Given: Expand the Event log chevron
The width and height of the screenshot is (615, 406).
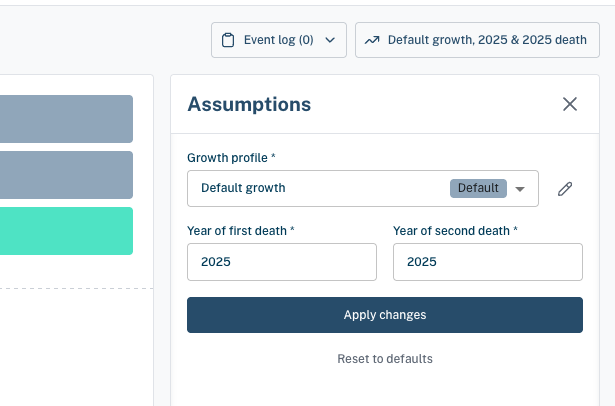Looking at the screenshot, I should pos(330,40).
